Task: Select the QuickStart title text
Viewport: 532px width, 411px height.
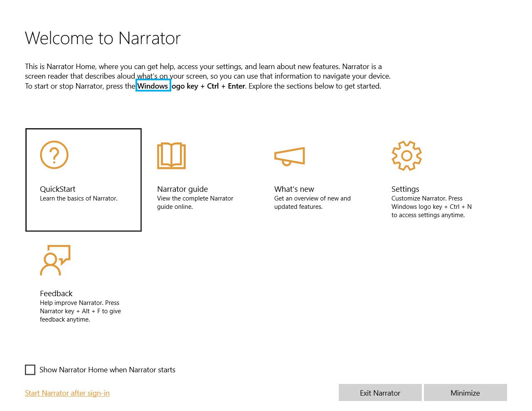Action: coord(58,189)
